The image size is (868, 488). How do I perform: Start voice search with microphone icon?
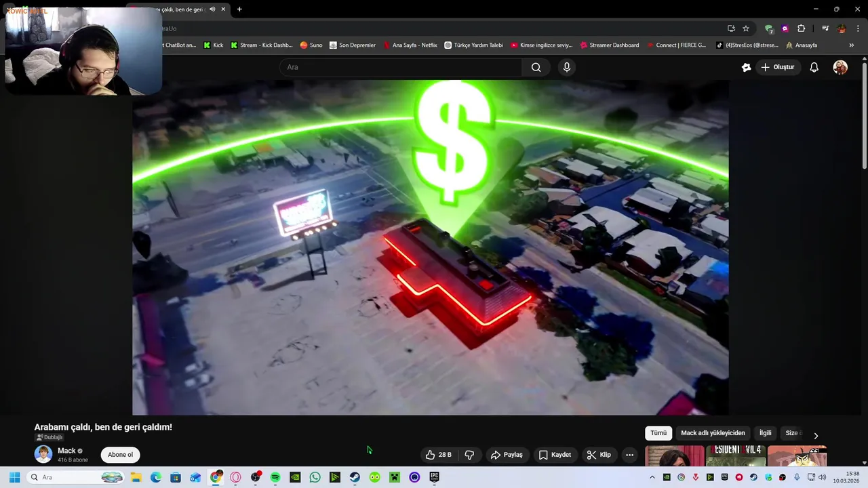[567, 67]
